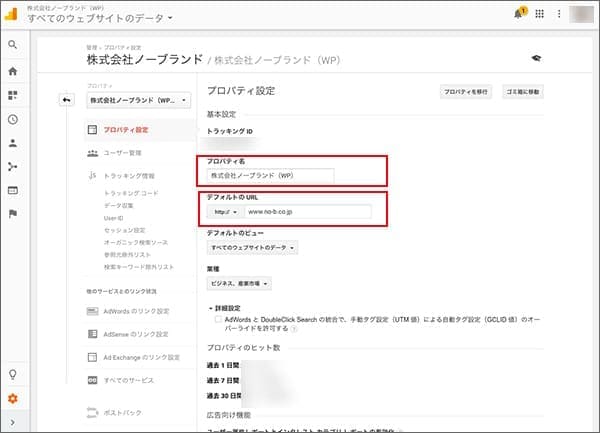
Task: Open the Google apps grid icon
Action: pyautogui.click(x=540, y=14)
